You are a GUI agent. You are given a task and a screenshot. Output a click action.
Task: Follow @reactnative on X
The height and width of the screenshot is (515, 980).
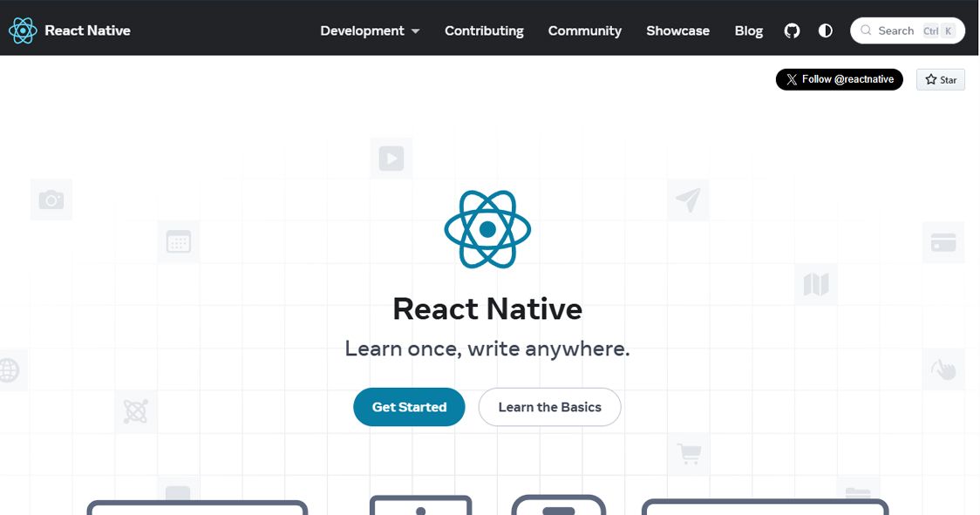coord(840,79)
